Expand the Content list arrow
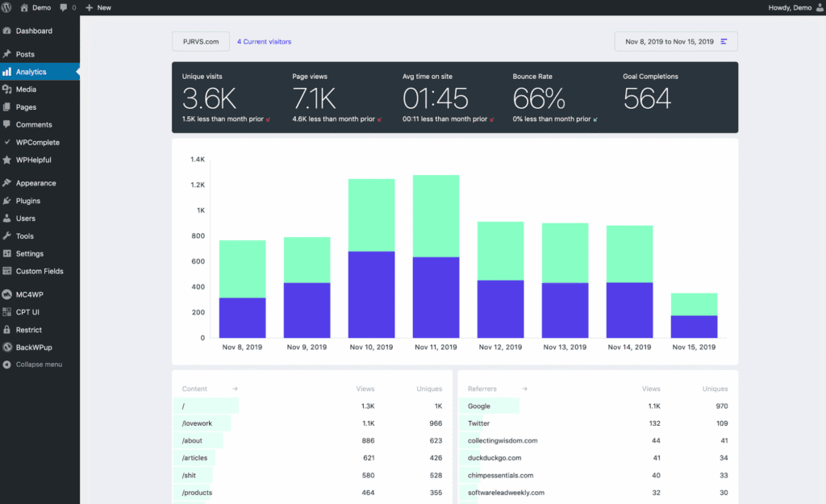The image size is (826, 504). pyautogui.click(x=235, y=389)
